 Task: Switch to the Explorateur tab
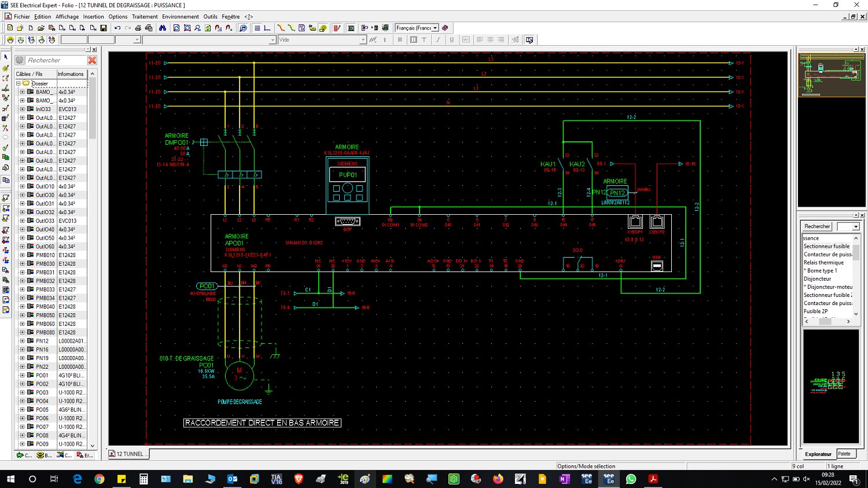(818, 454)
